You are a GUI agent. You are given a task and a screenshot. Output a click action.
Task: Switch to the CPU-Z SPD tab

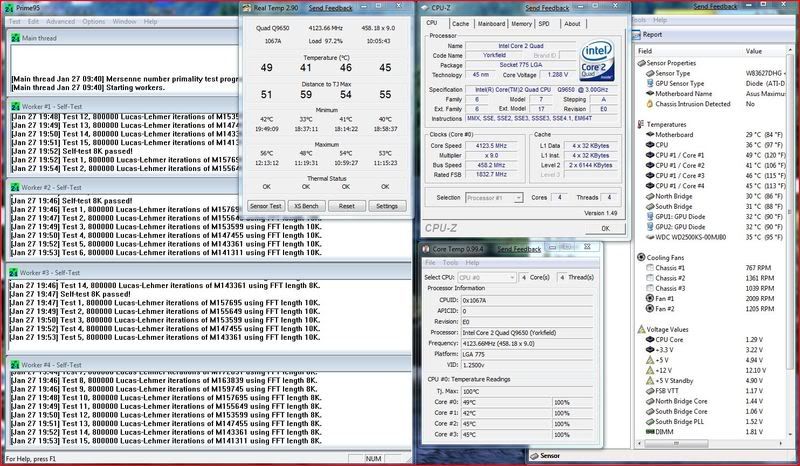pyautogui.click(x=544, y=23)
